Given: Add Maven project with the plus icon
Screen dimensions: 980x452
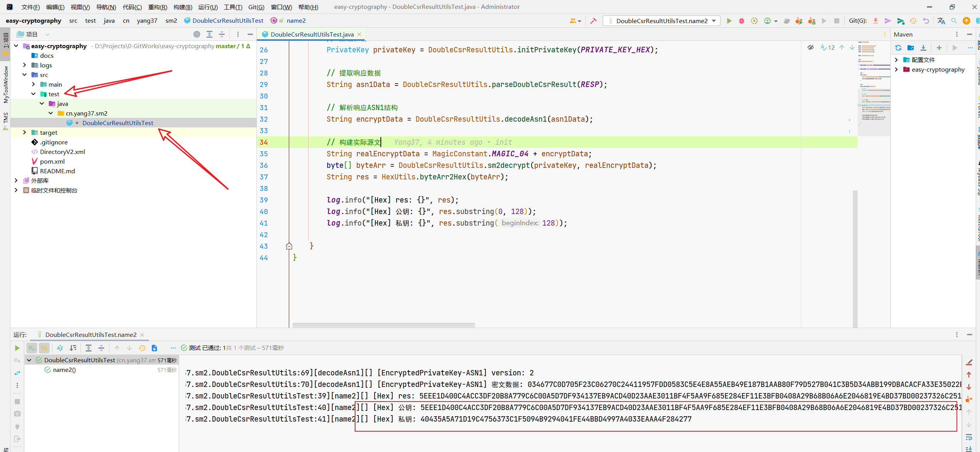Looking at the screenshot, I should point(939,48).
